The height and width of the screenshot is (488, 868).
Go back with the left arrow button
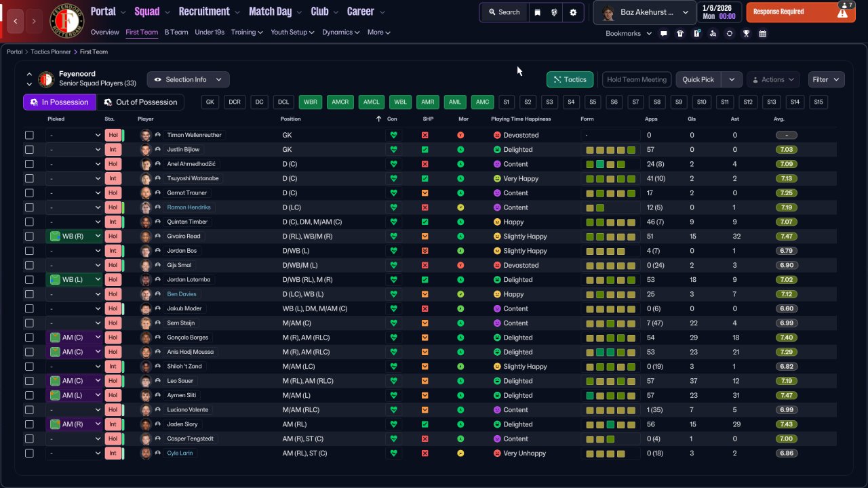[x=16, y=21]
